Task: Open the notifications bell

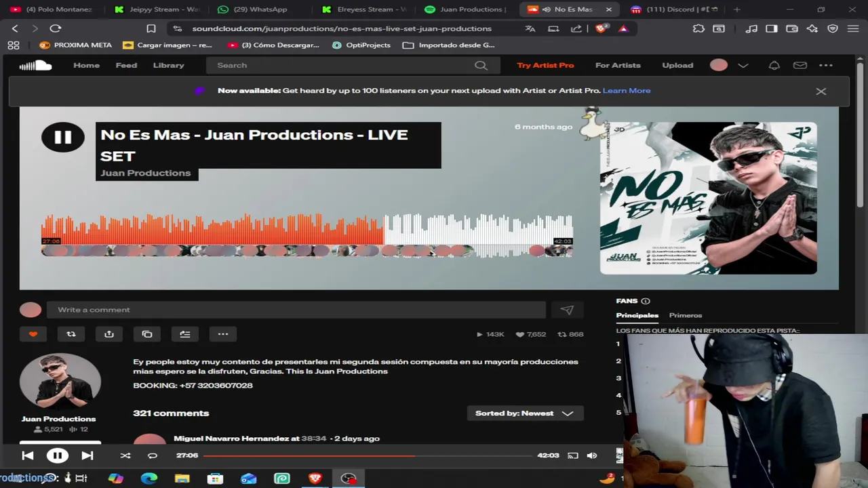Action: click(x=774, y=65)
